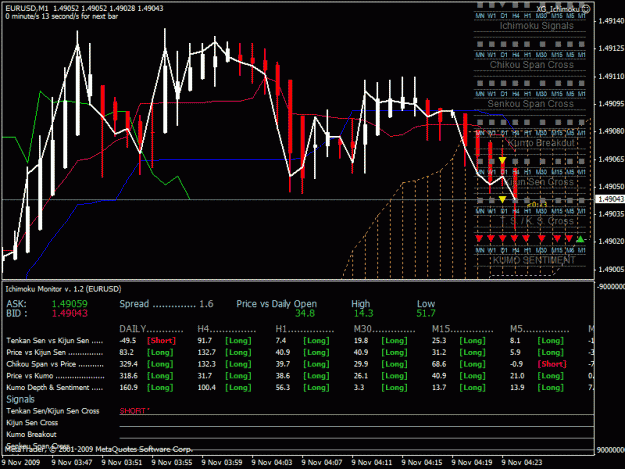Screen dimensions: 625x469
Task: Click the Tenkan Sen vs Kijun Sen row label
Action: [55, 341]
